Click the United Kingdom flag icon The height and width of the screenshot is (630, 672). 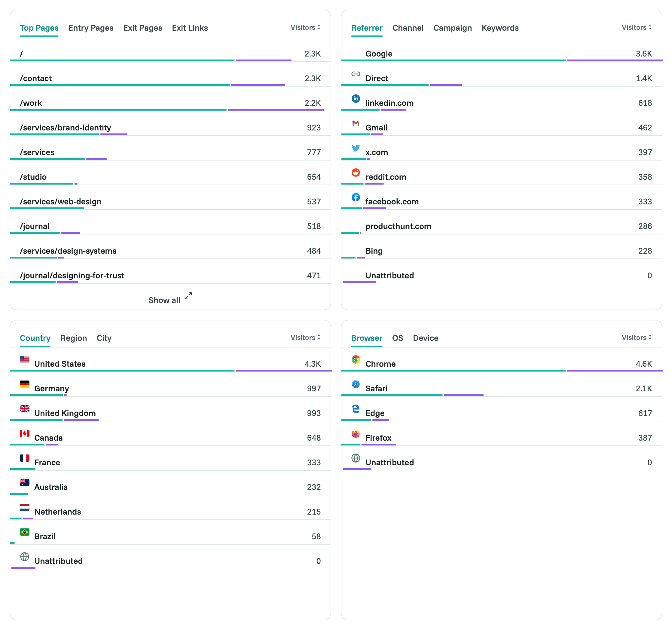coord(25,409)
